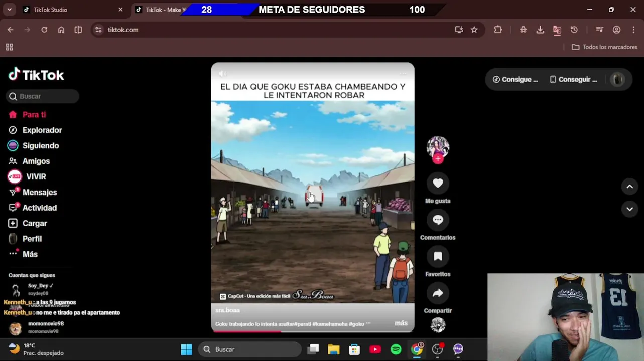
Task: Switch to TikTok - Make Your Day tab
Action: [161, 10]
